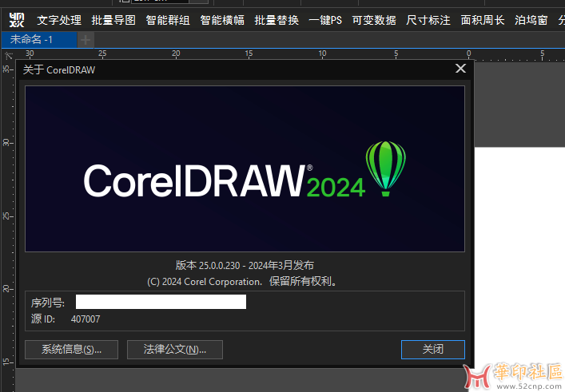Open the 批量替换 menu
565x392 pixels.
point(277,20)
